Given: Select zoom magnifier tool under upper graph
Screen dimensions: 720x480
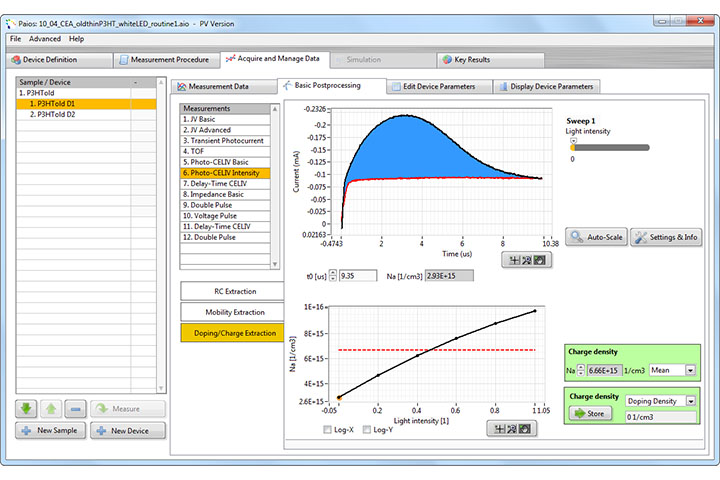Looking at the screenshot, I should coord(527,260).
